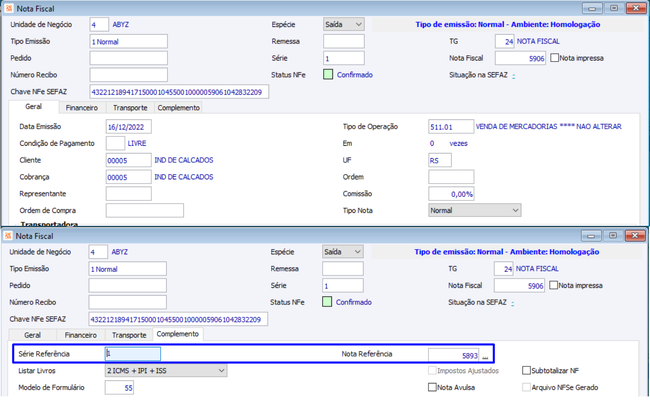Click Série field in lower window
The image size is (650, 400).
[x=343, y=285]
